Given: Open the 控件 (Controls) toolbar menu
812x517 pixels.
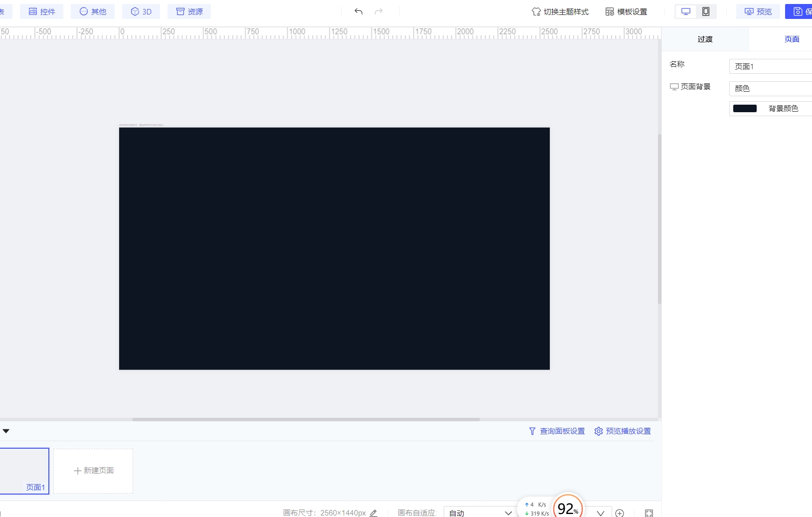Looking at the screenshot, I should point(42,11).
